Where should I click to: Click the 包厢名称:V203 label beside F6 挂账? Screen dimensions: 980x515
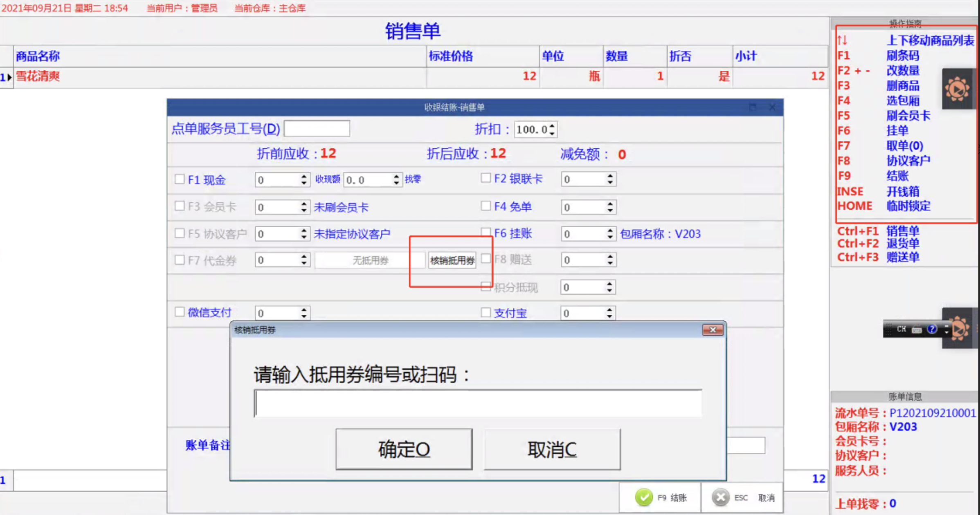pyautogui.click(x=660, y=234)
